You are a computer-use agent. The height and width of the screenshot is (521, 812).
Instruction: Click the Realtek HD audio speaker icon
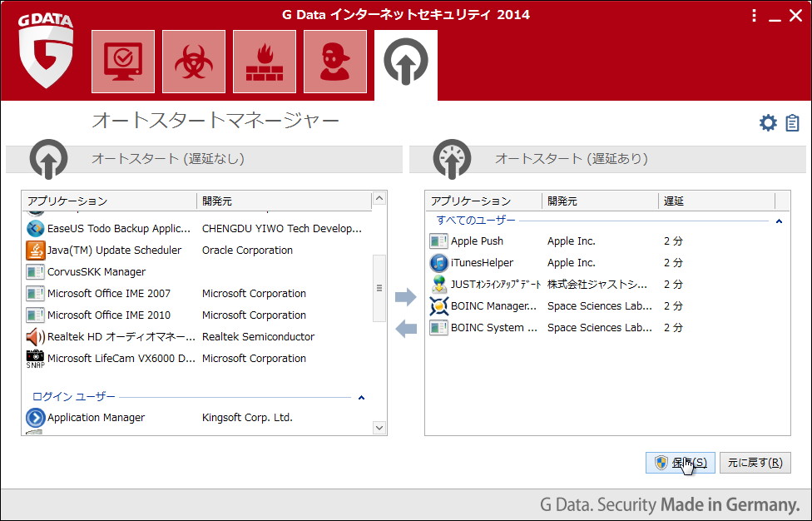click(35, 337)
